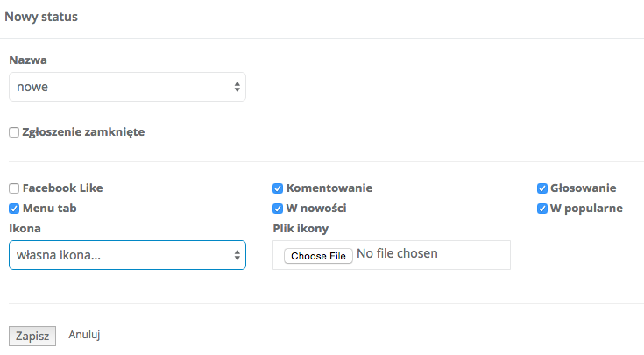This screenshot has width=644, height=355.
Task: Click the 'Ikona' field label
Action: tap(25, 228)
